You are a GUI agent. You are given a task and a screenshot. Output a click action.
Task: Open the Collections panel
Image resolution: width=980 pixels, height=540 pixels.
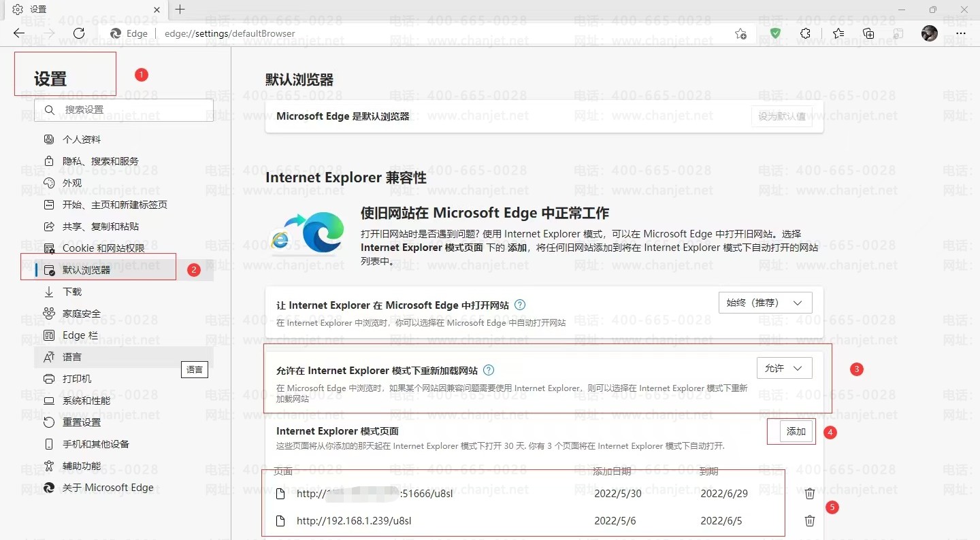coord(868,33)
